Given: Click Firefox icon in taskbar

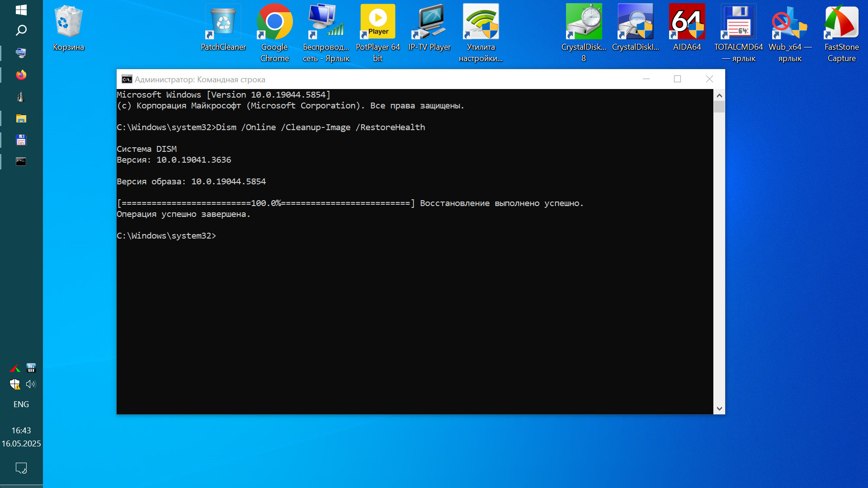Looking at the screenshot, I should coord(21,75).
